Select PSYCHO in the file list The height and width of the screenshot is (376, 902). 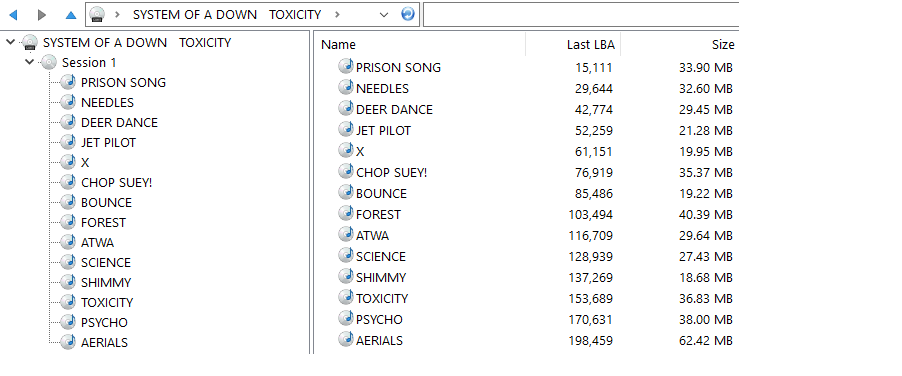pos(379,320)
